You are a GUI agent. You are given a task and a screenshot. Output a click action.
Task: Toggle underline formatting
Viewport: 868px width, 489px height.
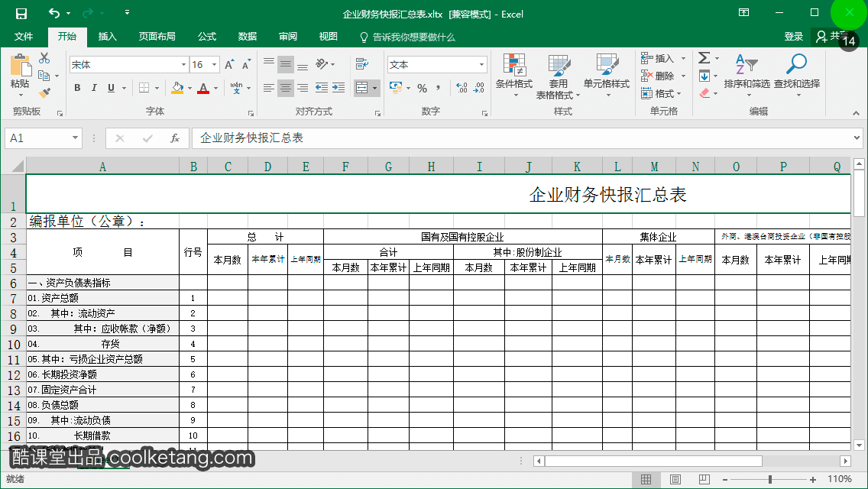[112, 88]
